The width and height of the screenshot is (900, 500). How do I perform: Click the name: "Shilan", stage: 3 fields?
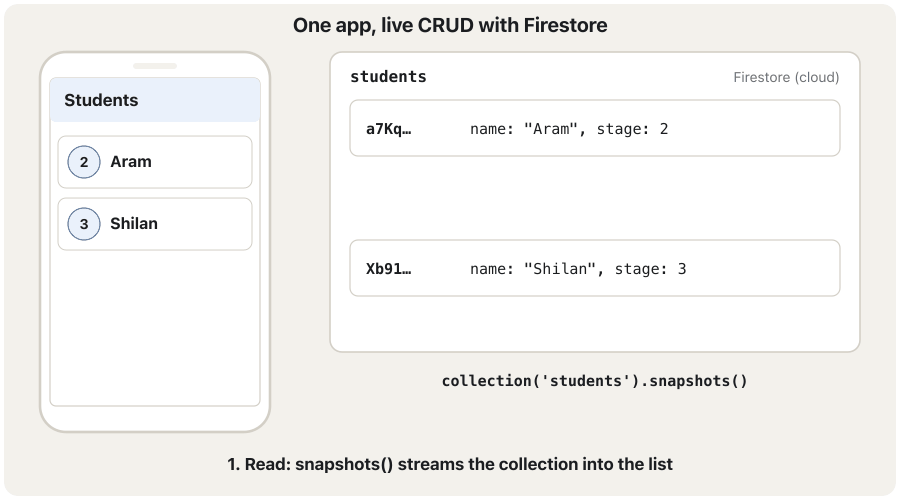coord(578,269)
